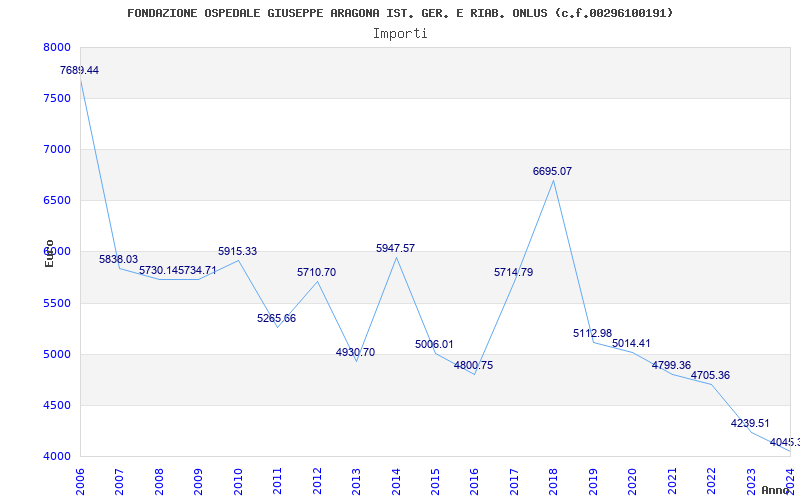The width and height of the screenshot is (800, 500).
Task: Click the 2018 peak value label 6695.07
Action: click(x=552, y=172)
